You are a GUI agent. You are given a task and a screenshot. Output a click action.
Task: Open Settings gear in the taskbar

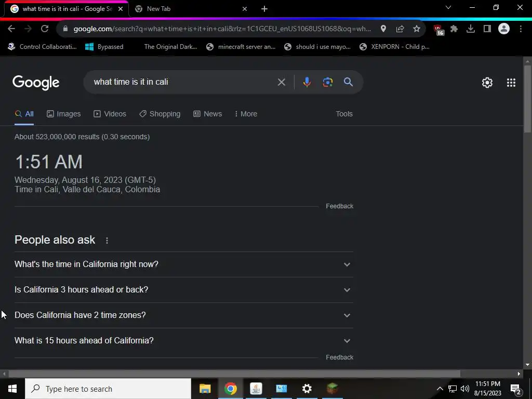(307, 389)
